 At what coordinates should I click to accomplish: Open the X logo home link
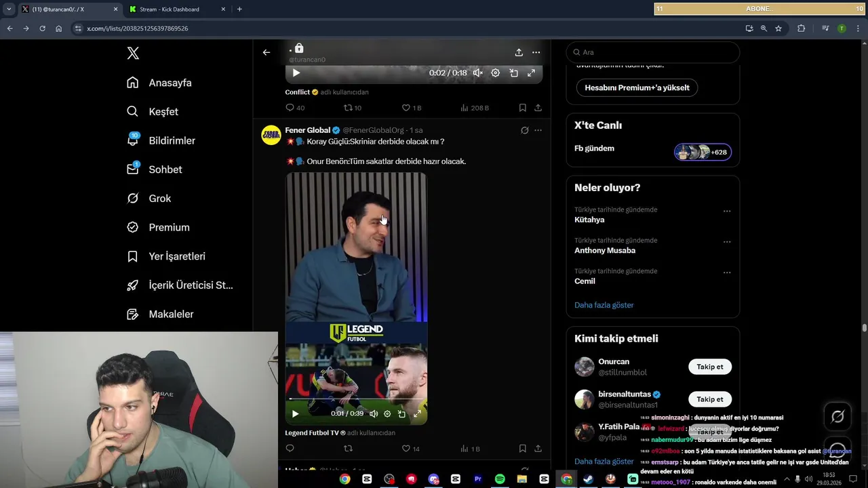coord(133,54)
